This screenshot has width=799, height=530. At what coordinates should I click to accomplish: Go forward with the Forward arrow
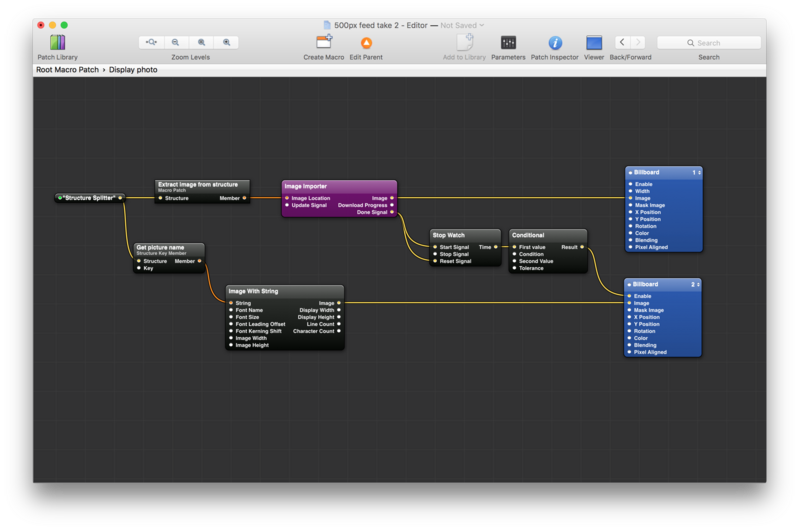pos(638,42)
